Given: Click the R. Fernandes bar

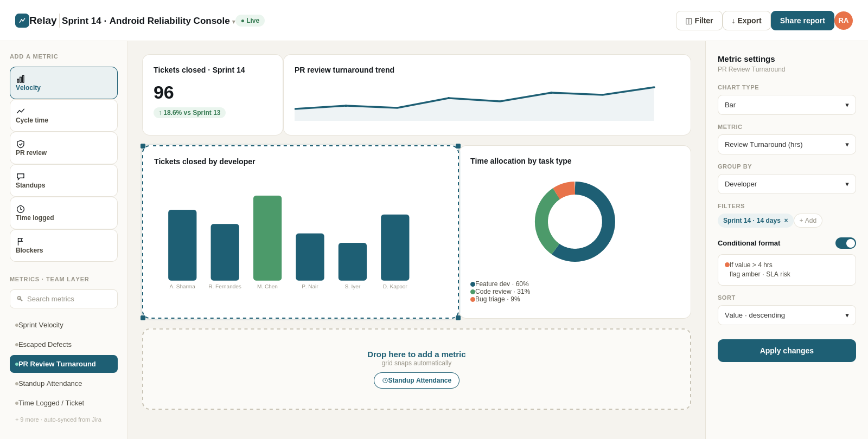Looking at the screenshot, I should pos(225,252).
